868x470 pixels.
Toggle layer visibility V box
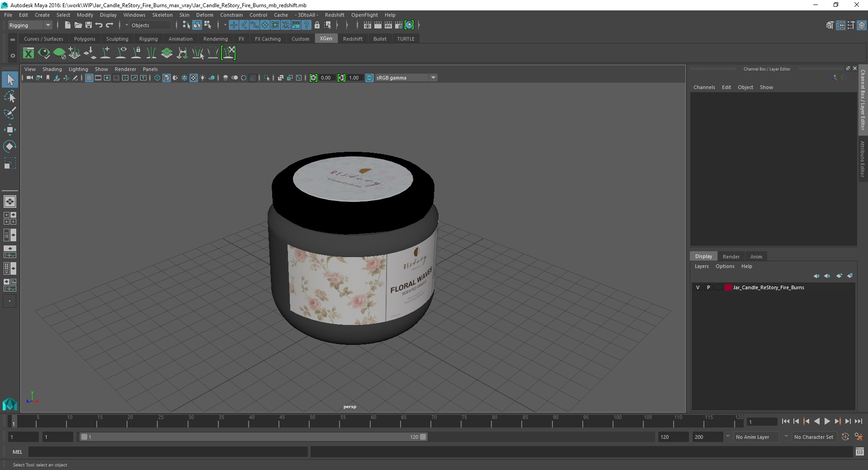click(x=698, y=287)
